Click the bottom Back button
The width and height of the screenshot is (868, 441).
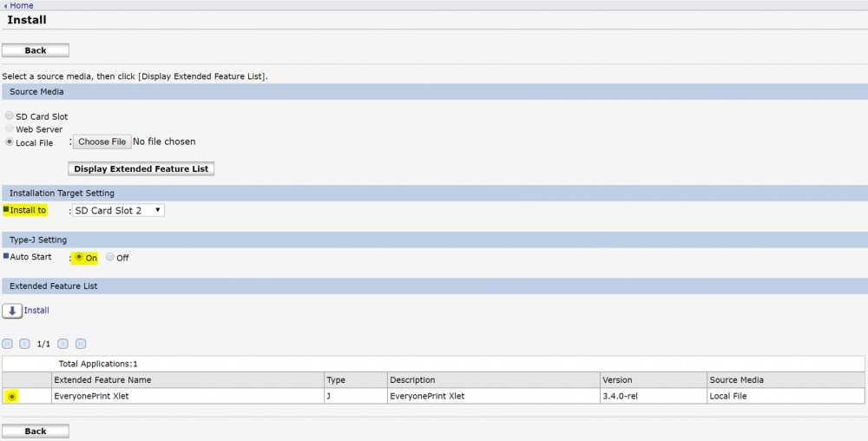click(x=36, y=431)
